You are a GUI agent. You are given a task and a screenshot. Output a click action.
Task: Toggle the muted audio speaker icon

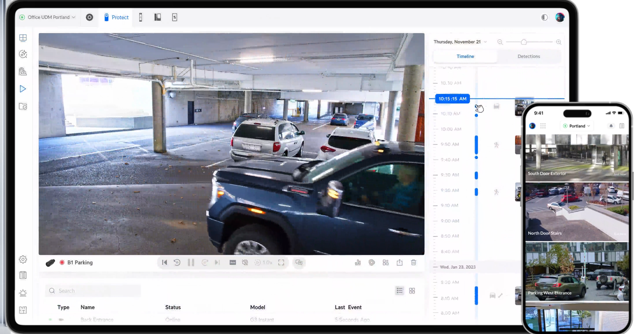(245, 263)
